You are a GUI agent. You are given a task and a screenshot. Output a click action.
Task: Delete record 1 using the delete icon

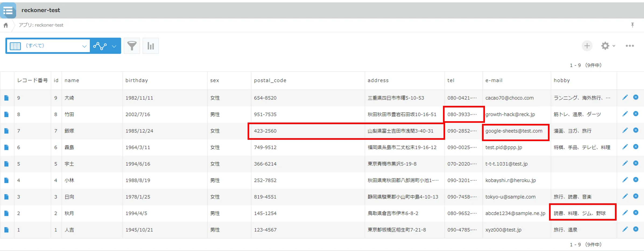[636, 229]
